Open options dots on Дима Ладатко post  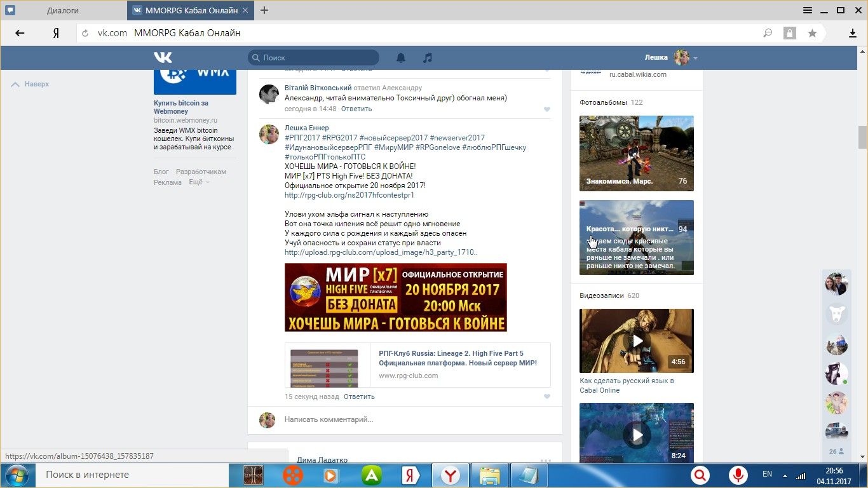click(545, 460)
